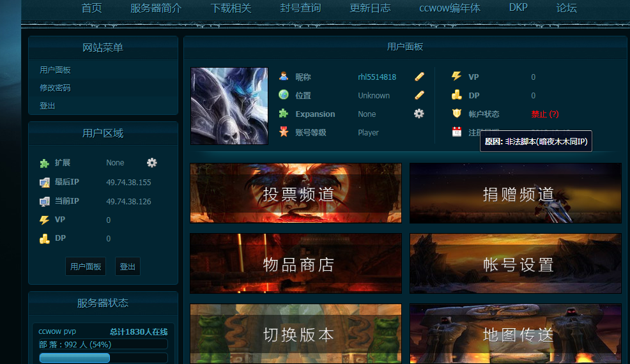This screenshot has width=630, height=364.
Task: Open Expansion settings gear in user panel
Action: point(419,114)
